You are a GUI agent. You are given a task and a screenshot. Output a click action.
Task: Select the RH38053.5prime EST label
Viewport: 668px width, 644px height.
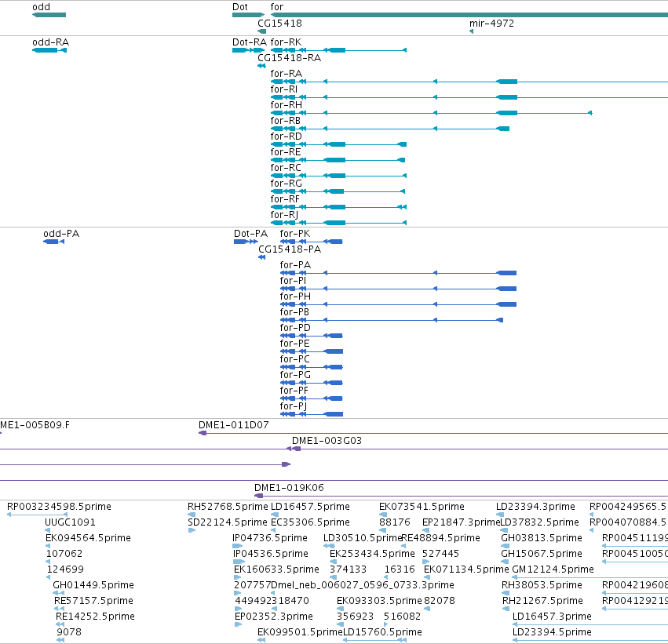click(542, 585)
